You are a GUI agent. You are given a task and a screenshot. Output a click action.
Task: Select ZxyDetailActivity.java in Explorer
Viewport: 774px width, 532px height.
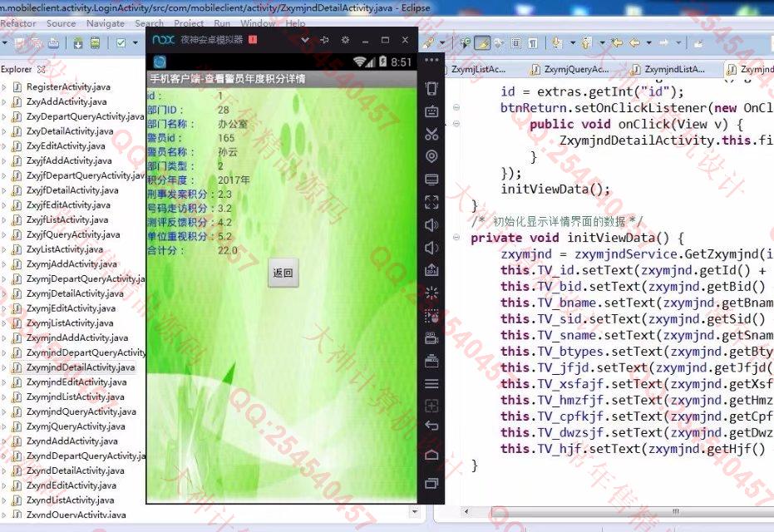pos(70,131)
